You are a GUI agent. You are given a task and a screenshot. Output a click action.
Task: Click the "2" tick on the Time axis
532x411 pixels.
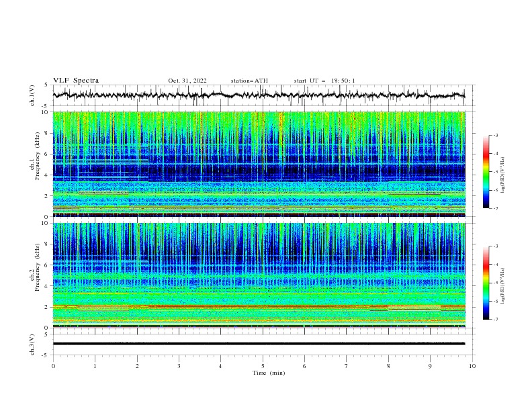(137, 366)
